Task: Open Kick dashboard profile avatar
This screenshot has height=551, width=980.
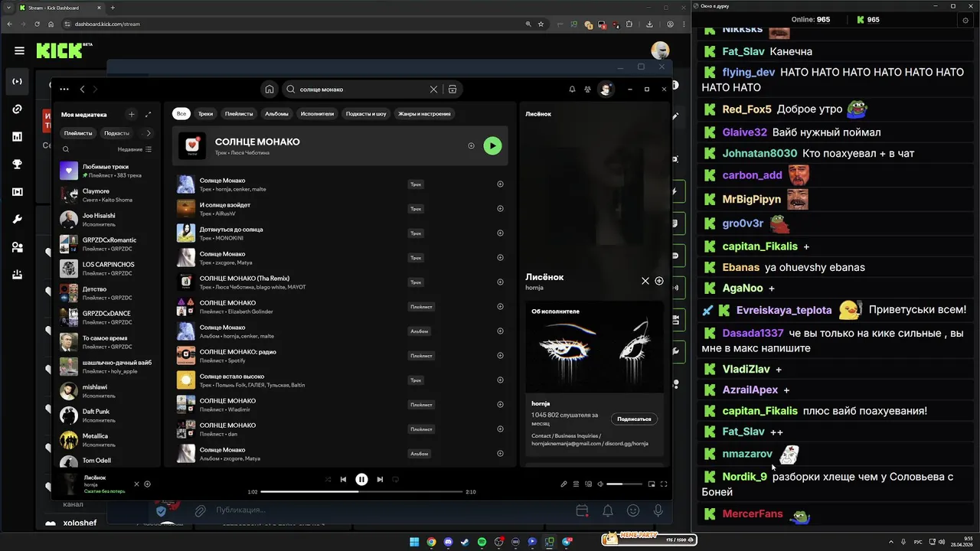Action: tap(660, 51)
